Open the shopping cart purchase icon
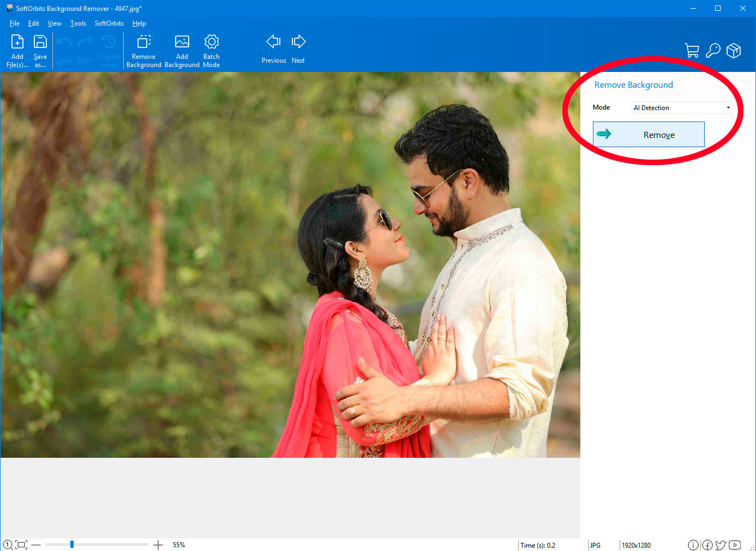This screenshot has height=551, width=756. tap(692, 50)
